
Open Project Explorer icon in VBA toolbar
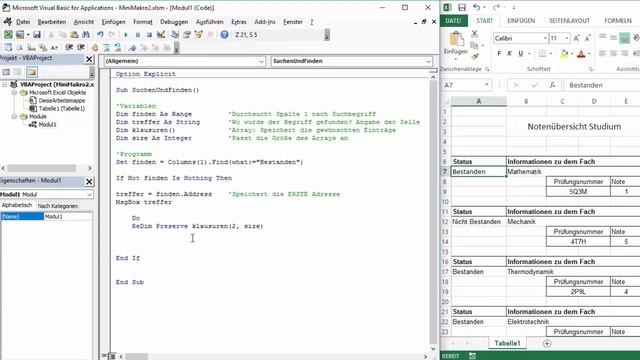175,35
